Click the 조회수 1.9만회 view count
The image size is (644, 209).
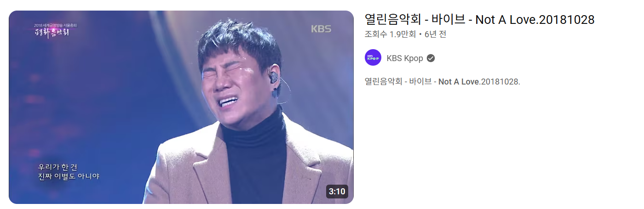pyautogui.click(x=390, y=34)
